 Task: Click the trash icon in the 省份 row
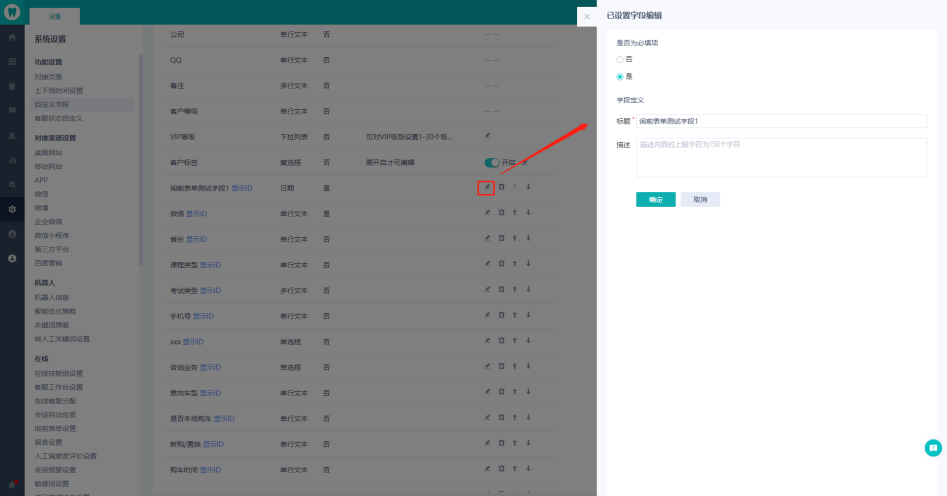(501, 238)
